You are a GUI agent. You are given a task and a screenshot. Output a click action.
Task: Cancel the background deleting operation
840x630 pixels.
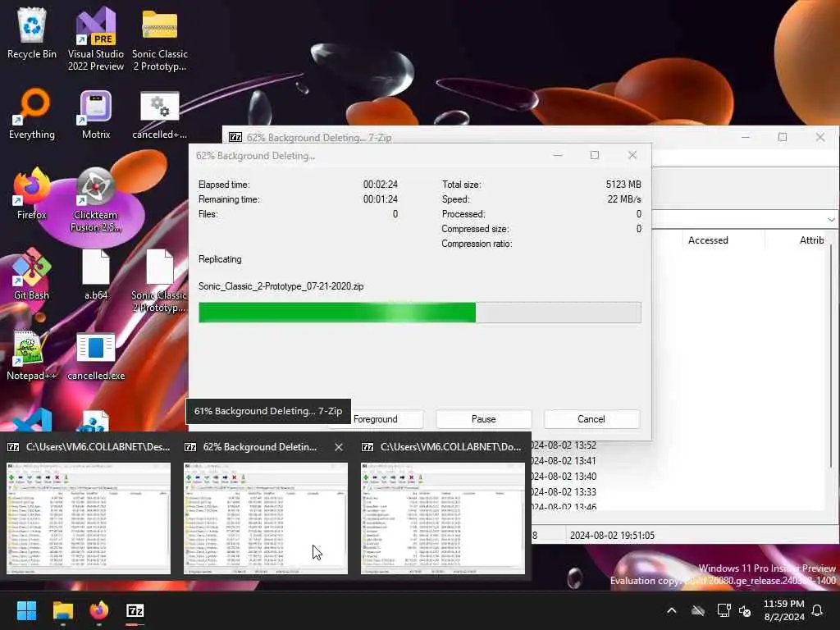[x=591, y=419]
